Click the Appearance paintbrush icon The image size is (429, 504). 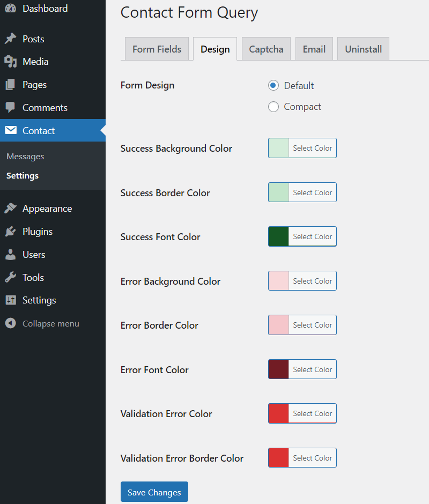coord(10,208)
